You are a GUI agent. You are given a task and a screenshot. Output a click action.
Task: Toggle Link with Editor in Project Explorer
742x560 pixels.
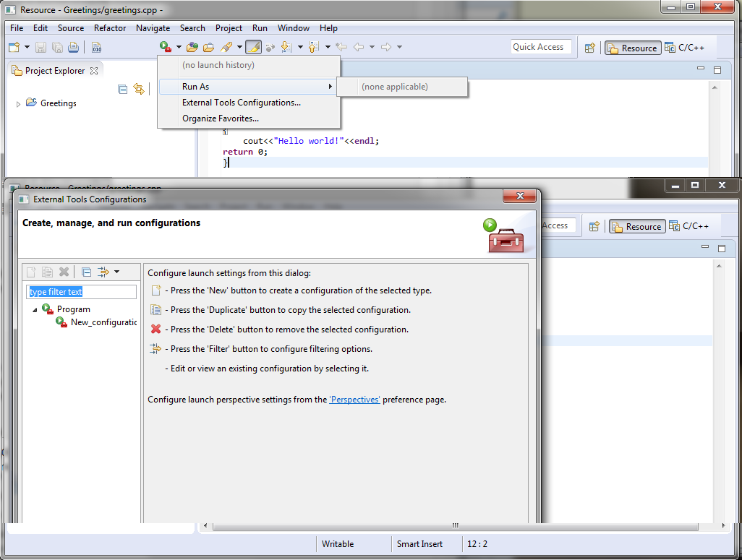tap(139, 89)
